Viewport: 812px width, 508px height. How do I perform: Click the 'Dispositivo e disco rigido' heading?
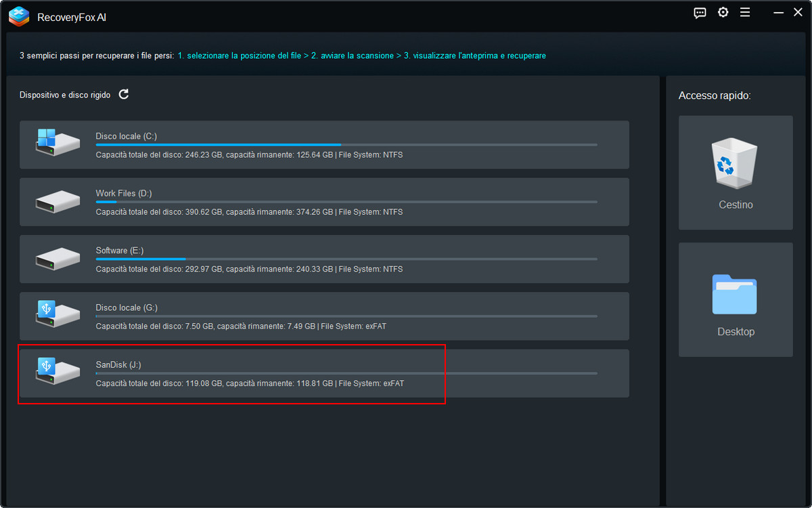pyautogui.click(x=65, y=95)
